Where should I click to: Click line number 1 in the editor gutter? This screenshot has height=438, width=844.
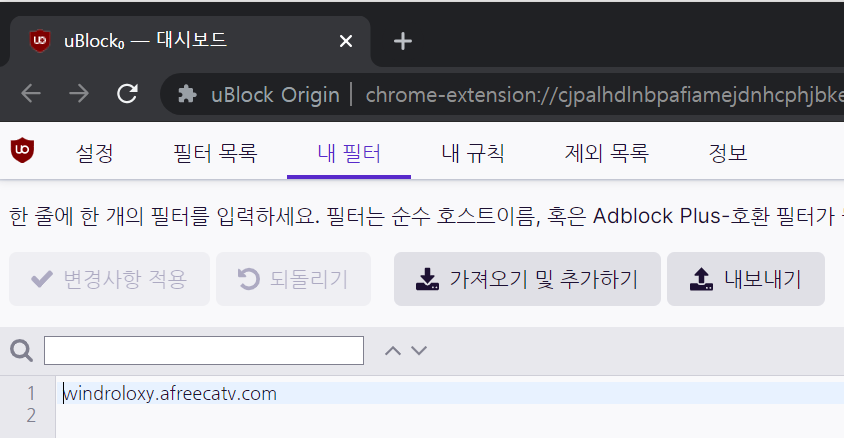(x=31, y=393)
